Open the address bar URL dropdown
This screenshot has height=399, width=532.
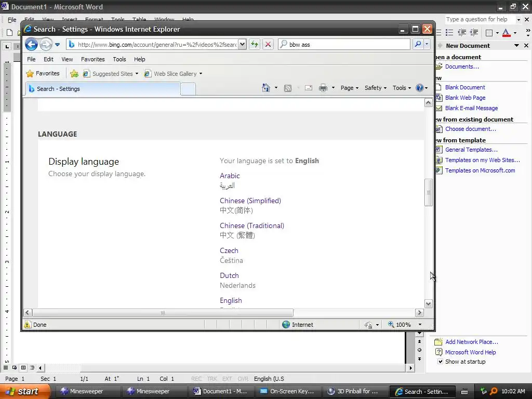coord(242,44)
